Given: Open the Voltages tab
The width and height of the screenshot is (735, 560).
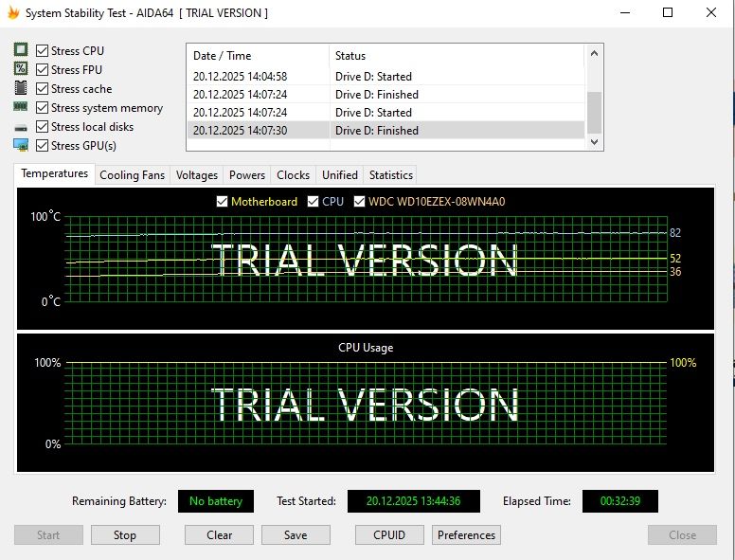Looking at the screenshot, I should point(197,175).
